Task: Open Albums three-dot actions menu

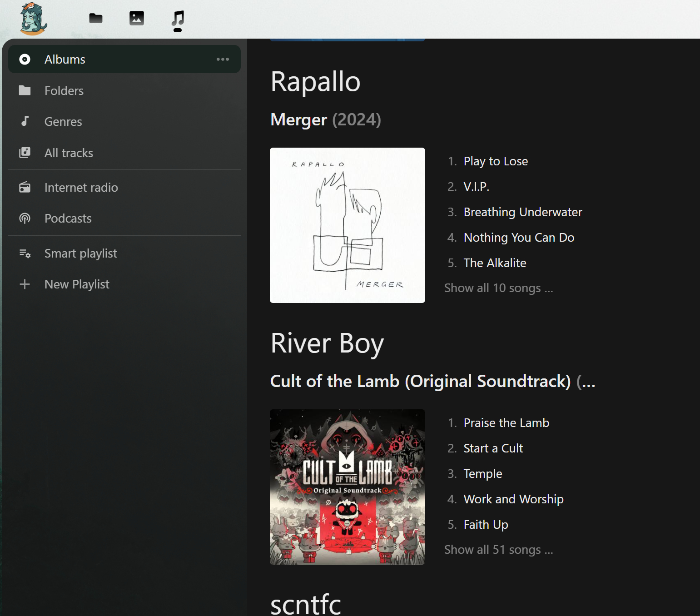Action: pos(223,59)
